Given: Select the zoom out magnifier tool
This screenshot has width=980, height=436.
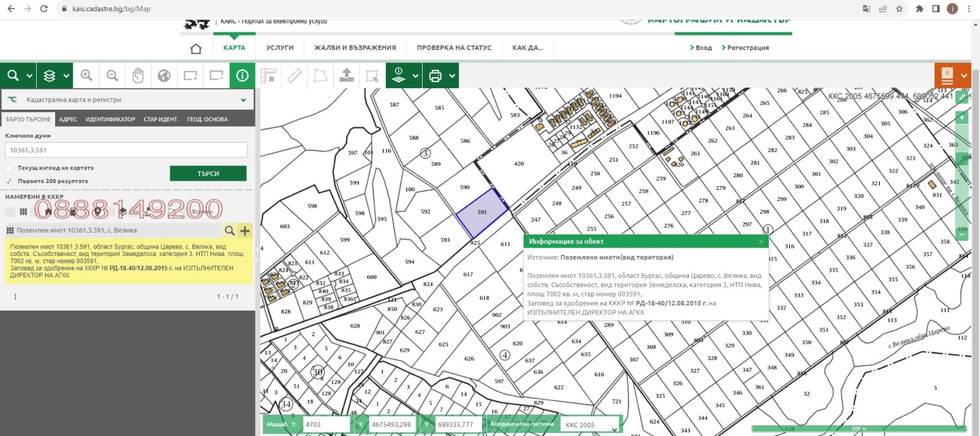Looking at the screenshot, I should click(112, 75).
